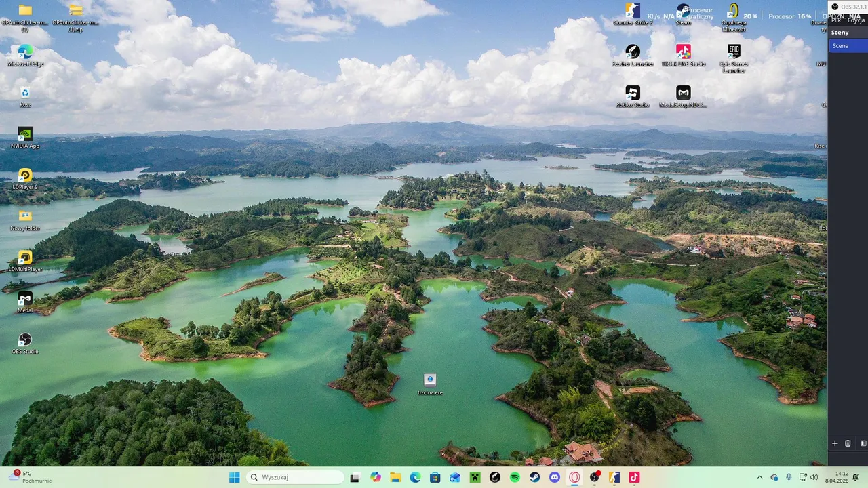Open Task View from the taskbar
Image resolution: width=868 pixels, height=488 pixels.
(x=355, y=477)
